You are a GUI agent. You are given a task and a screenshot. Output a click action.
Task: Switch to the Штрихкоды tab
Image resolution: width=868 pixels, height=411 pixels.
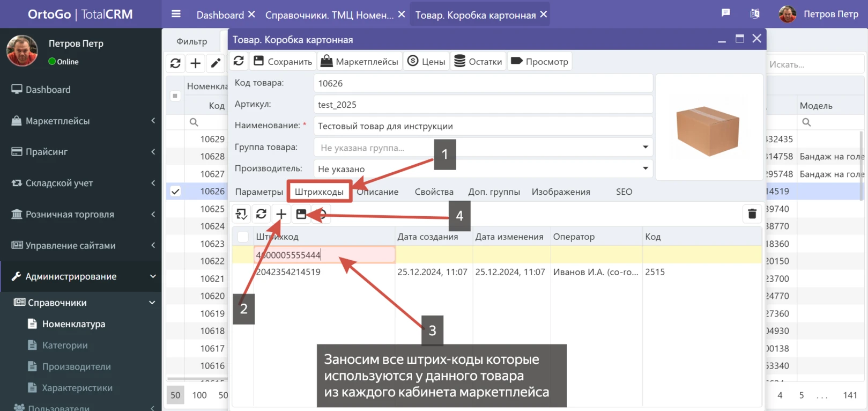(319, 192)
